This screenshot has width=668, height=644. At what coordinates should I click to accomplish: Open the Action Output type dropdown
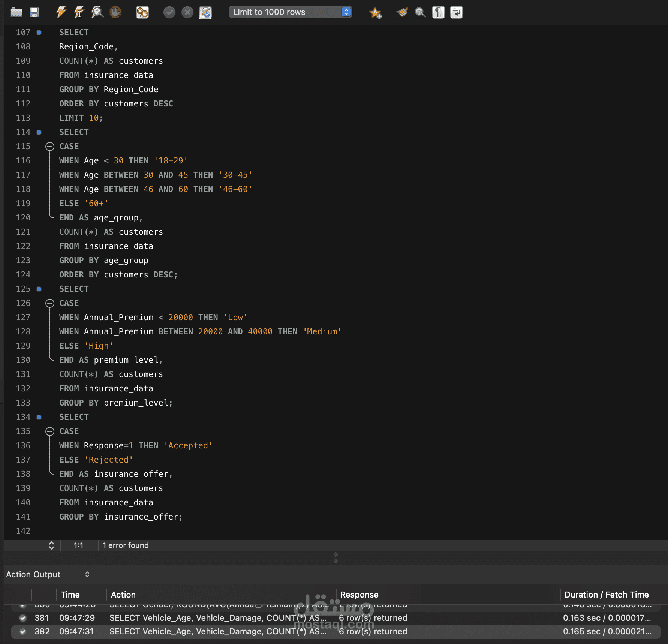[48, 574]
